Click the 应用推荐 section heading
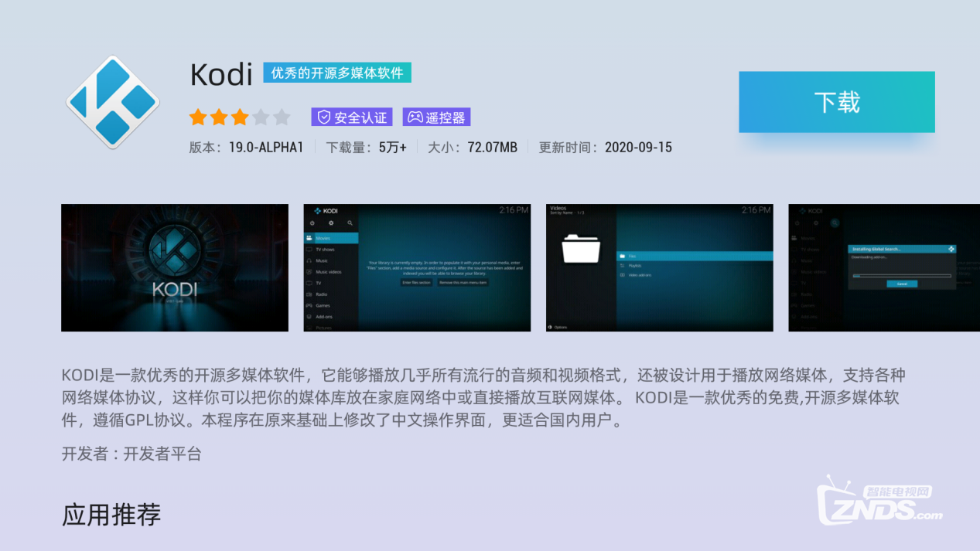Image resolution: width=980 pixels, height=551 pixels. click(111, 514)
